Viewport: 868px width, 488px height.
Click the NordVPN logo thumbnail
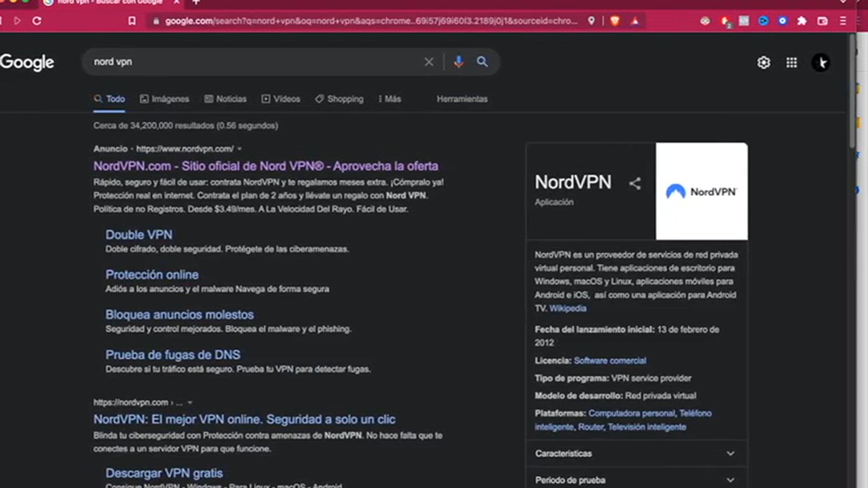[x=702, y=192]
